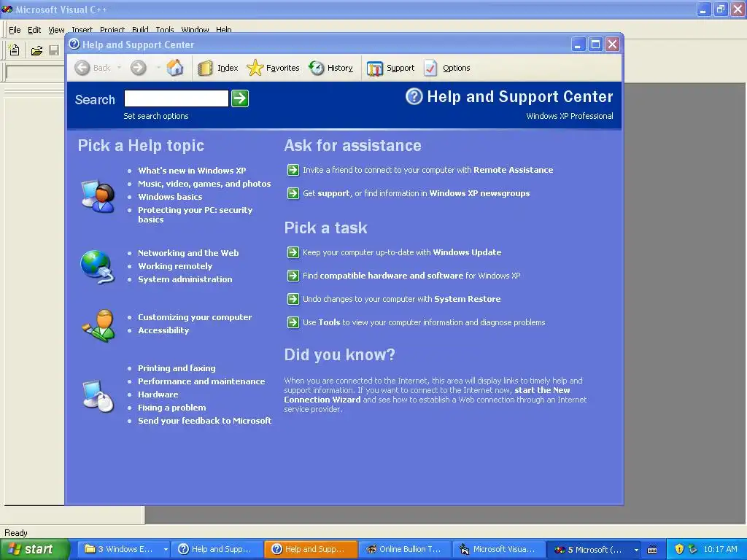Click the System Restore green arrow icon
The width and height of the screenshot is (747, 560).
pos(293,299)
